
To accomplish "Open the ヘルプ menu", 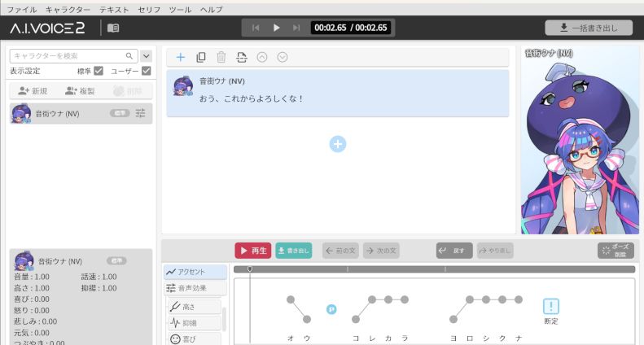I will point(211,10).
